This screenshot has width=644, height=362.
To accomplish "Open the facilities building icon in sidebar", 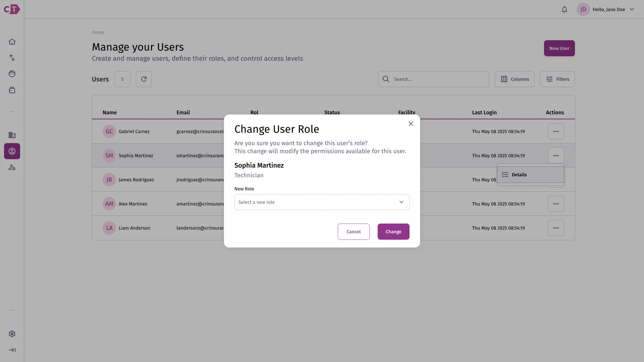I will 12,135.
